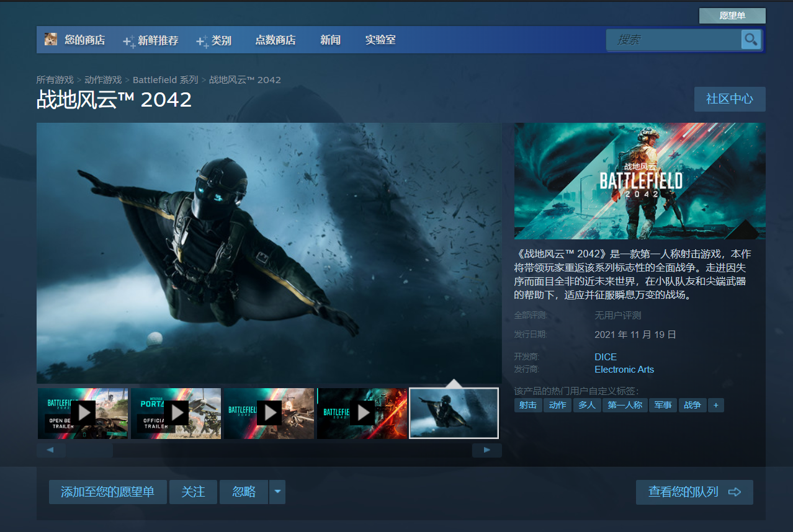
Task: Play the Open Beta trailer thumbnail
Action: (x=83, y=413)
